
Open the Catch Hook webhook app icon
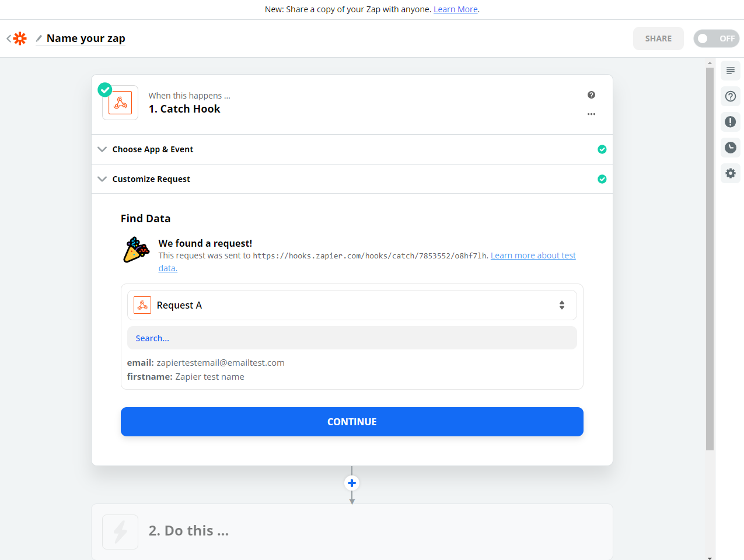point(120,103)
